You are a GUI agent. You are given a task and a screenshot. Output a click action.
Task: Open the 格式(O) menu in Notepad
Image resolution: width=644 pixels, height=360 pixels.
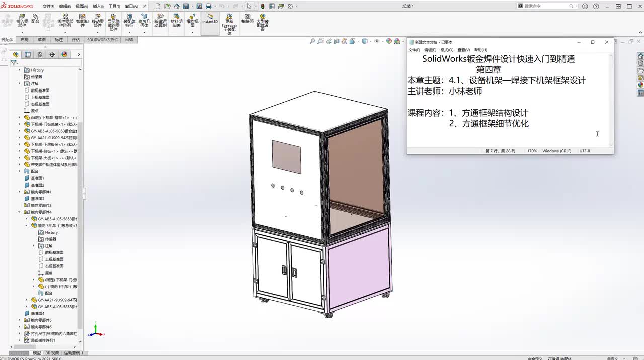pos(447,50)
